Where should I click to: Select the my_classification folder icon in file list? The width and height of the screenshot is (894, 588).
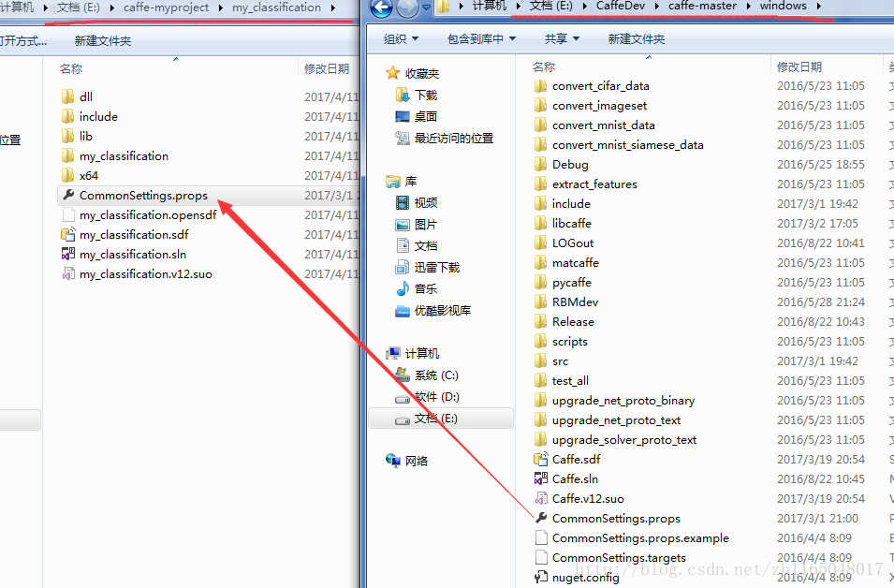tap(67, 155)
